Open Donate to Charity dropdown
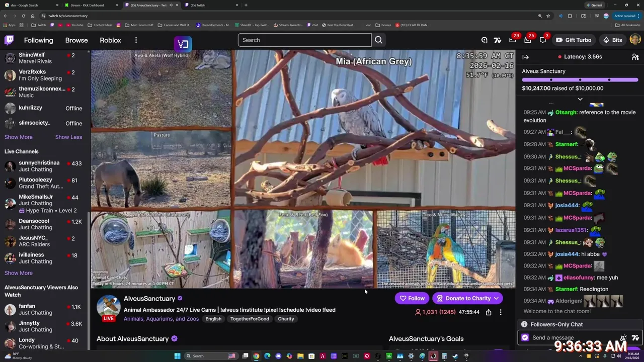Viewport: 644px width, 362px height. pyautogui.click(x=467, y=298)
